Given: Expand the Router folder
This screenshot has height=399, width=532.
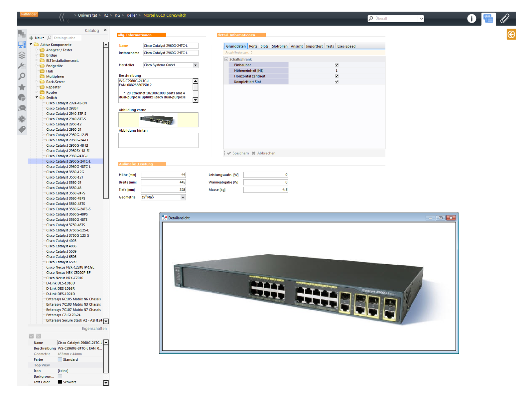Looking at the screenshot, I should (37, 92).
